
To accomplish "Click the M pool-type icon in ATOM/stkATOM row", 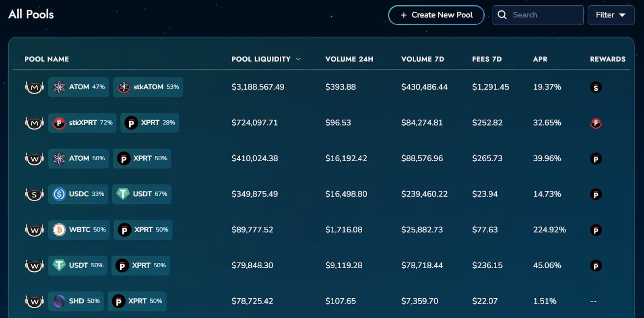I will 34,87.
